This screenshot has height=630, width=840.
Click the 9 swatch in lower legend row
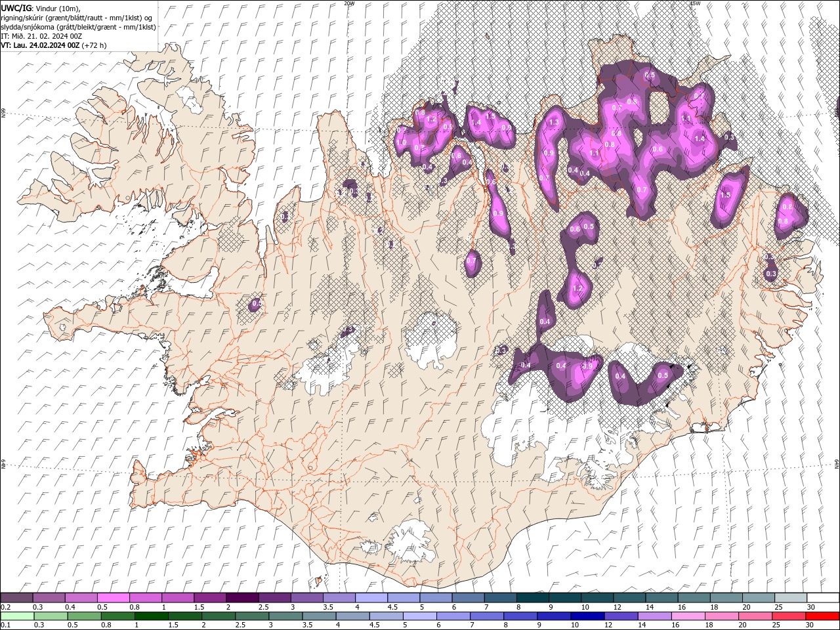[x=554, y=616]
